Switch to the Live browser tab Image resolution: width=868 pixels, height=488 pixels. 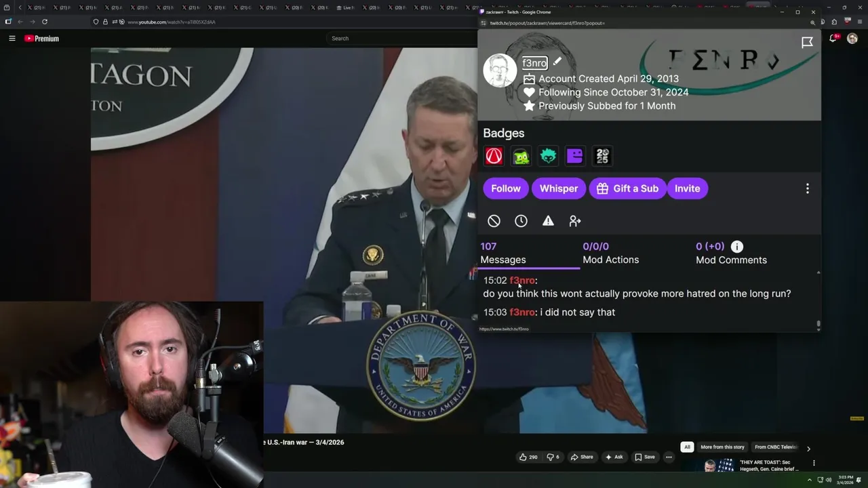tap(345, 7)
